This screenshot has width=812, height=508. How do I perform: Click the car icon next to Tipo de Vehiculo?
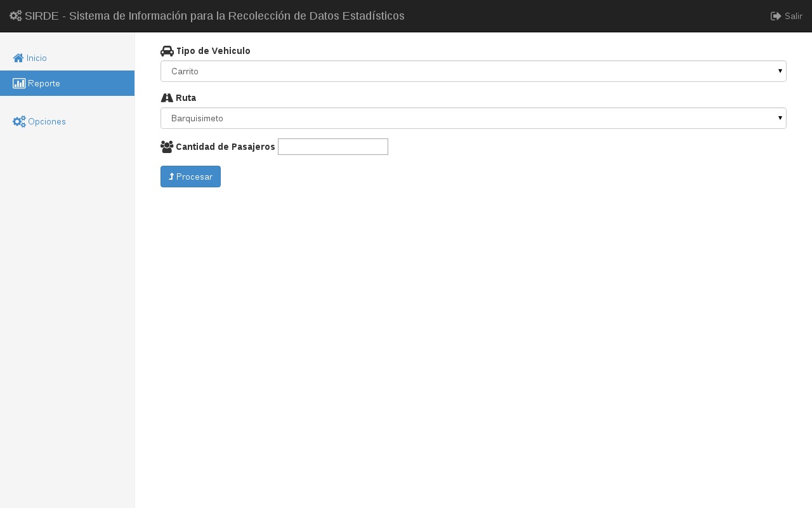point(167,51)
